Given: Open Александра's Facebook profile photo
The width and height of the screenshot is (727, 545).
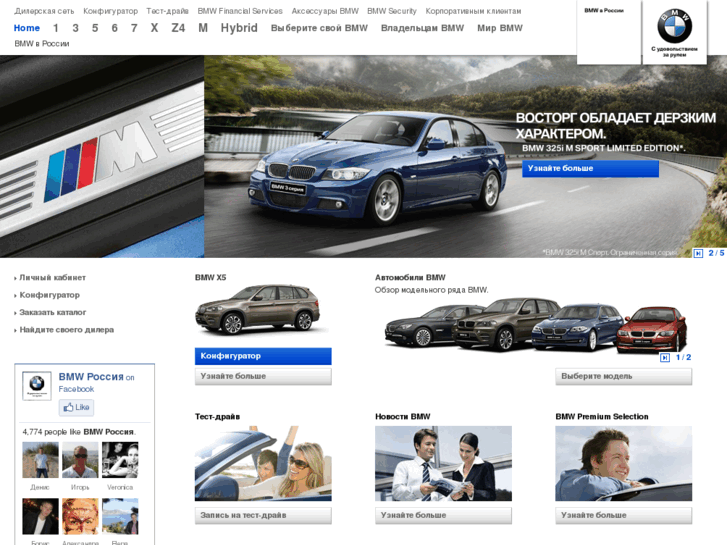Looking at the screenshot, I should pyautogui.click(x=80, y=516).
